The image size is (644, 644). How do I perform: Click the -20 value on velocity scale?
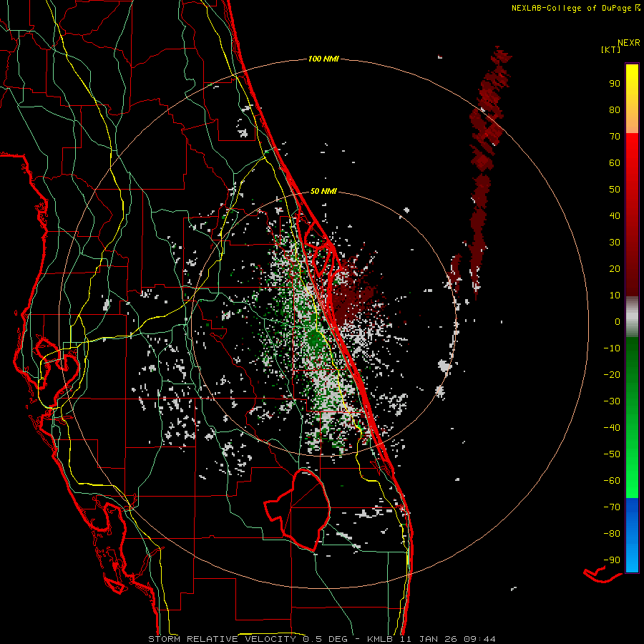(612, 374)
